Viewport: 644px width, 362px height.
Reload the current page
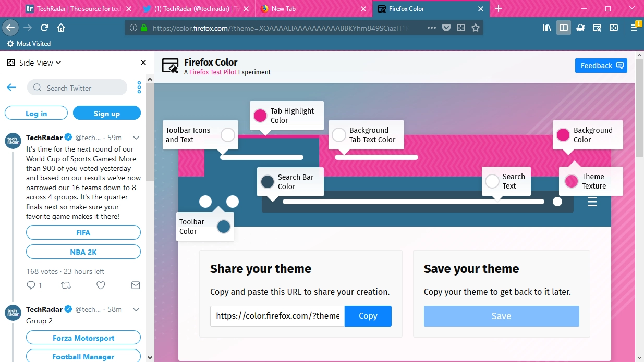click(45, 28)
